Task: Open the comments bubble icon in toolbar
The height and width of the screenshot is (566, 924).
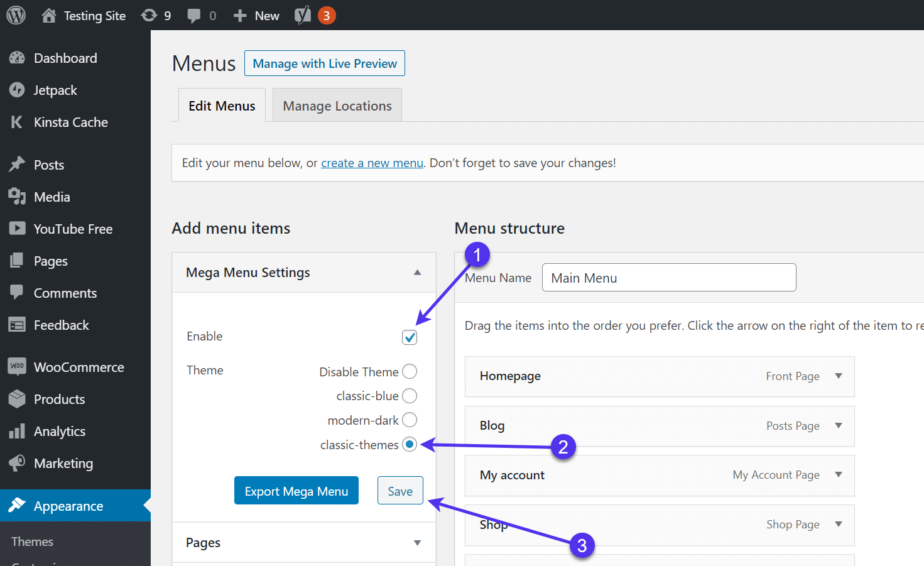Action: click(194, 16)
